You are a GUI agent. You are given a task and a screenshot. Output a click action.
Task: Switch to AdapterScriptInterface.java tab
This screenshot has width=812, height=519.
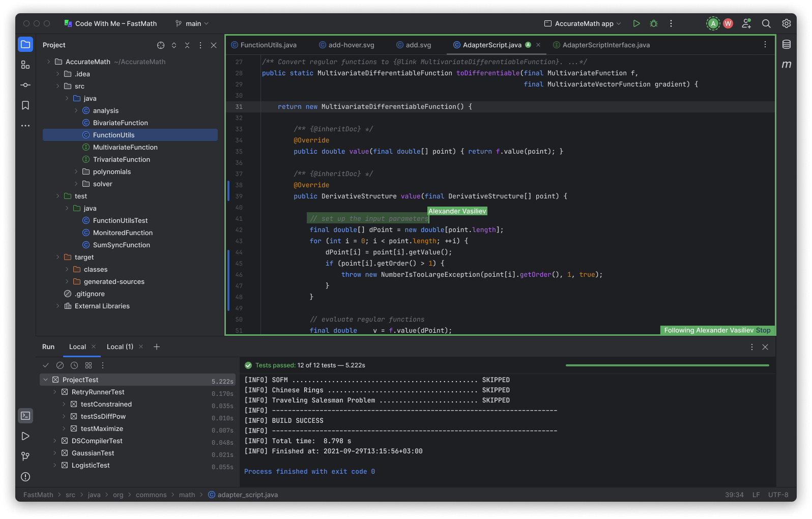(x=601, y=45)
